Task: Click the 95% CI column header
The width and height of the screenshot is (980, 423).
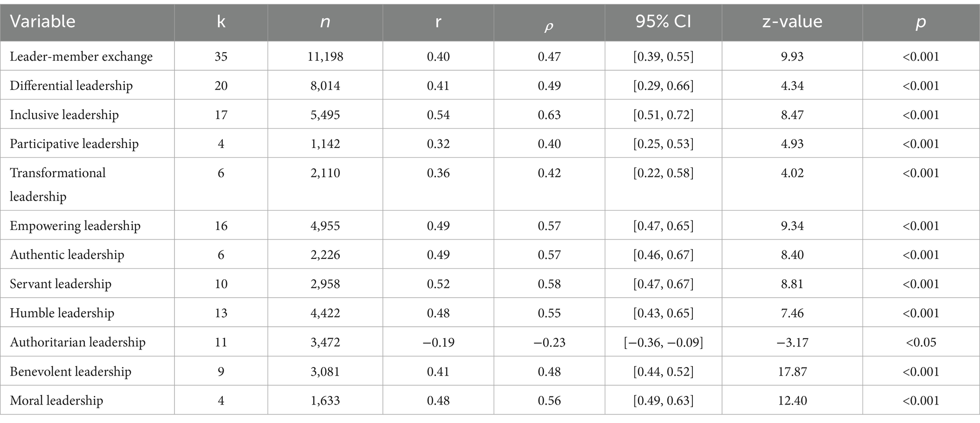Action: pyautogui.click(x=663, y=22)
